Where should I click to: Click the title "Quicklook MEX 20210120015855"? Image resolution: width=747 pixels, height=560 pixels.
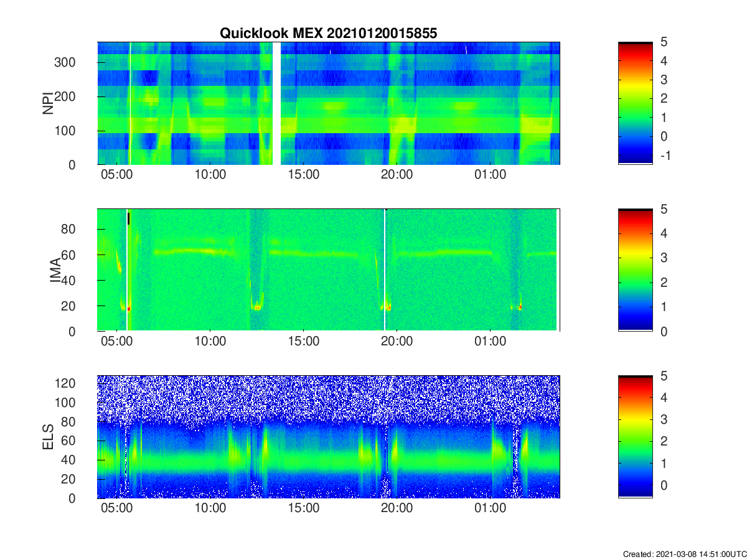pos(329,34)
